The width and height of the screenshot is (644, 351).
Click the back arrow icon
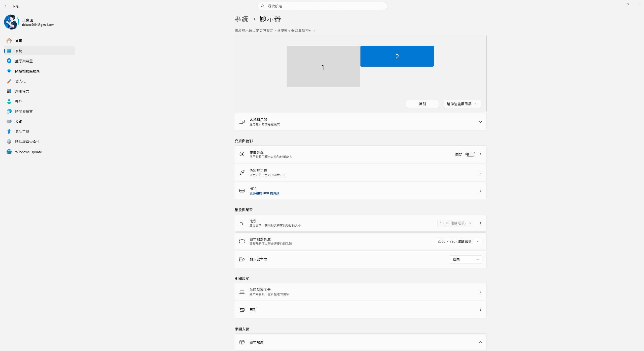coord(6,6)
